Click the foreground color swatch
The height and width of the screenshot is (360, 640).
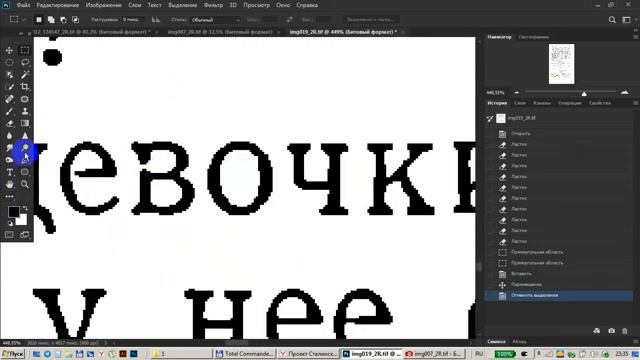(x=13, y=211)
